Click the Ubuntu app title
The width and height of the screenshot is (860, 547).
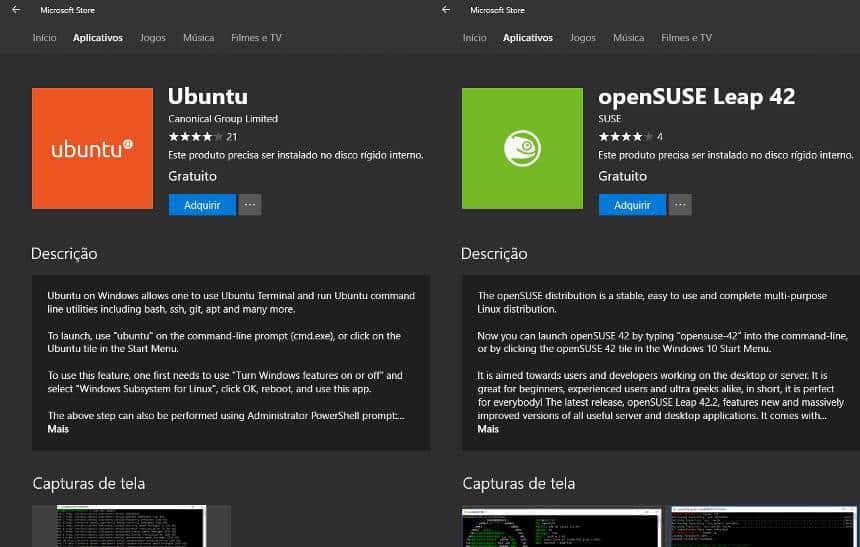tap(208, 96)
